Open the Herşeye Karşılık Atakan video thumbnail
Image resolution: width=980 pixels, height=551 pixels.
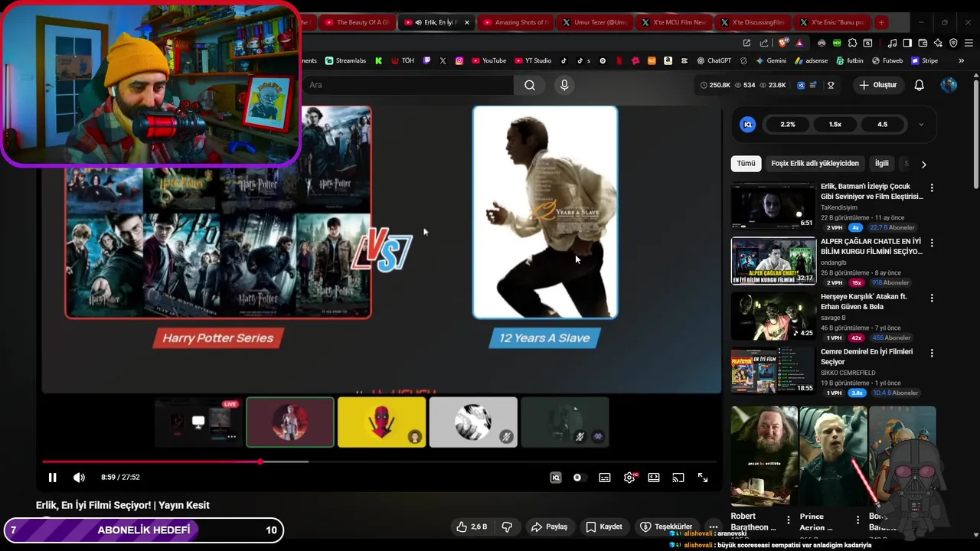pyautogui.click(x=773, y=315)
